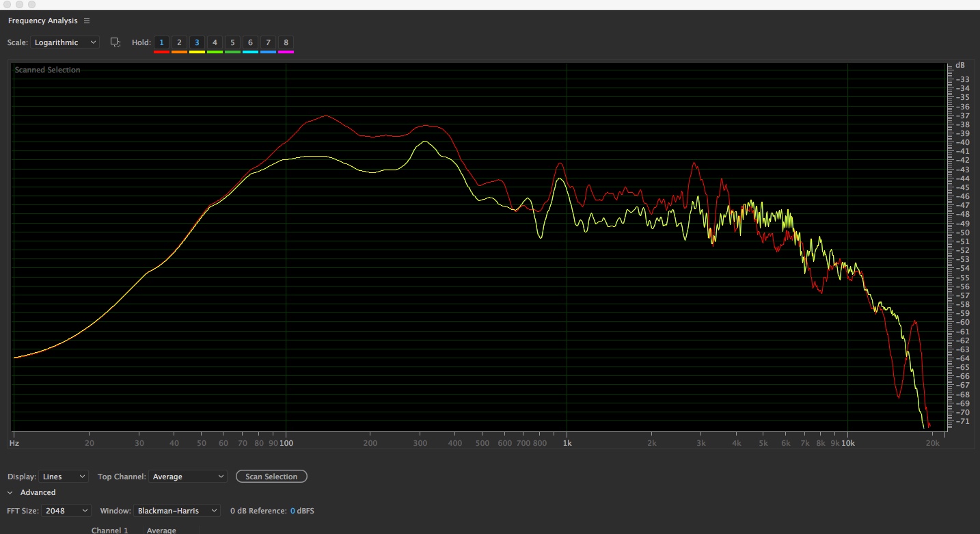The image size is (980, 534).
Task: Click the Scanned Selection label in the graph
Action: [48, 70]
